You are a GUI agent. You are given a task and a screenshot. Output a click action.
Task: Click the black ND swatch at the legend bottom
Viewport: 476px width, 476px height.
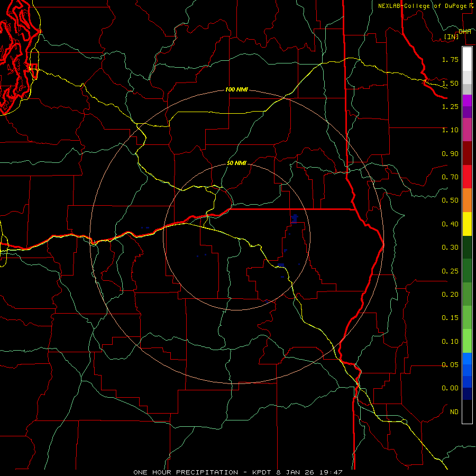[467, 411]
